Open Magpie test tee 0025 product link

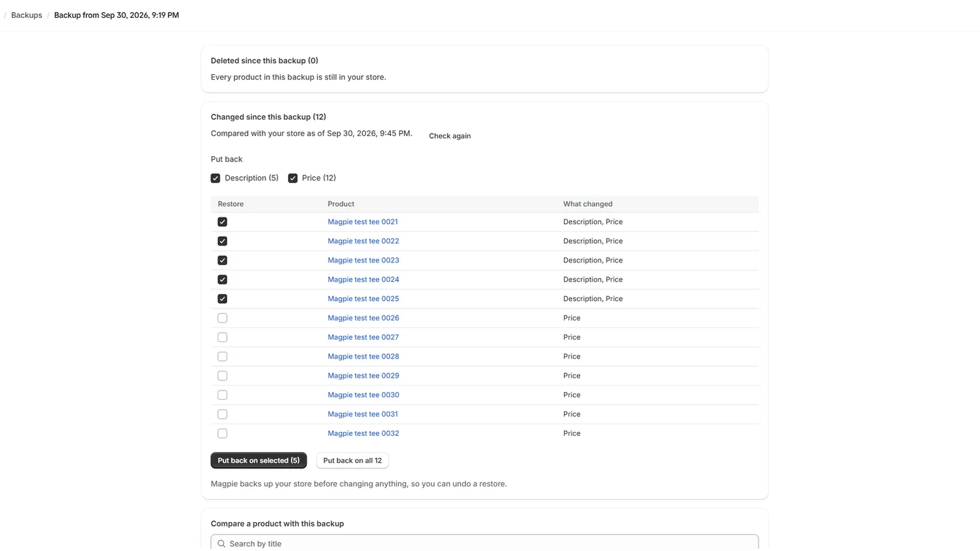tap(363, 299)
